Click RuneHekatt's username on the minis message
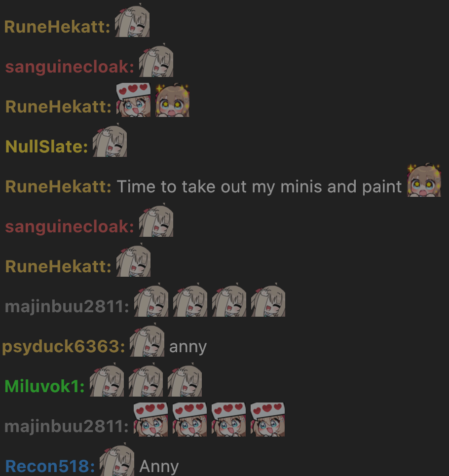 (x=58, y=186)
